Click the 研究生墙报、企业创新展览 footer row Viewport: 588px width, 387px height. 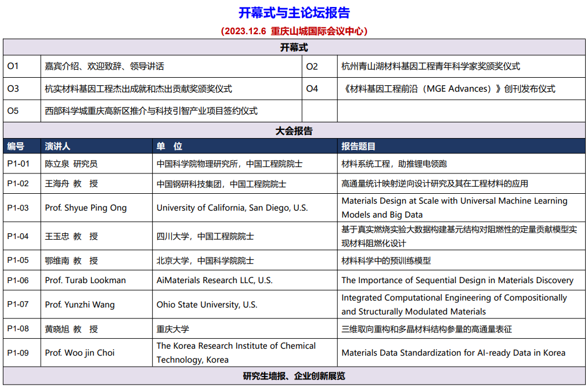[x=294, y=377]
